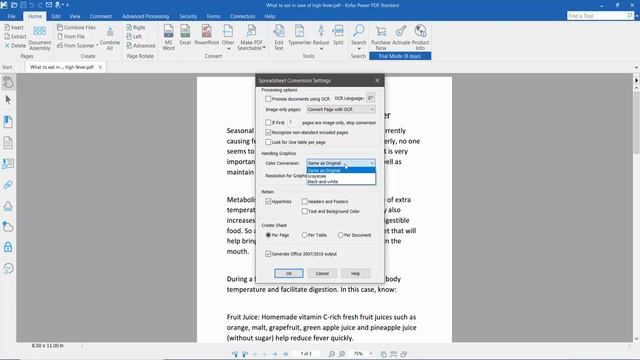Check Headers and Footers option
The height and width of the screenshot is (360, 640).
[x=304, y=201]
